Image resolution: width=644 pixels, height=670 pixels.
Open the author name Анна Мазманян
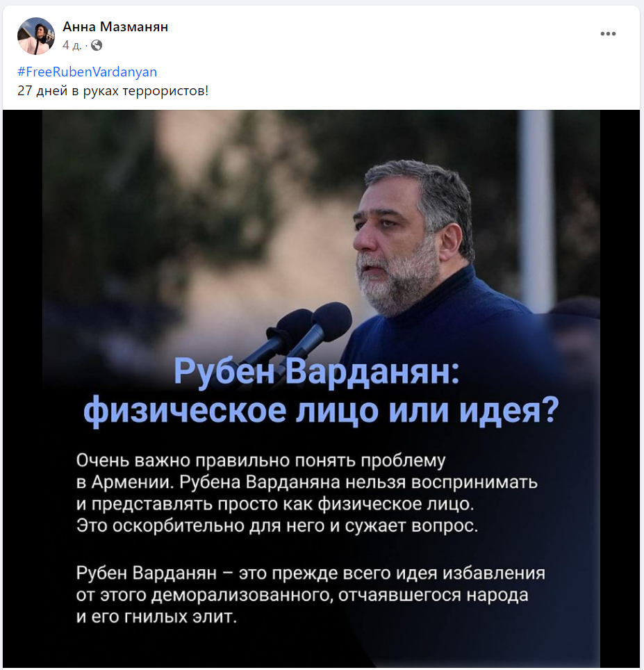tap(115, 27)
